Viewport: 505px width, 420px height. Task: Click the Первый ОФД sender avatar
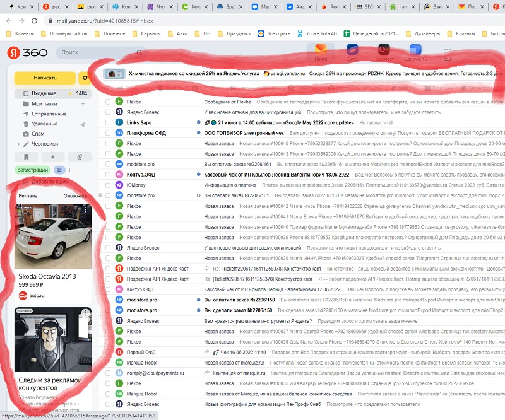pos(119,352)
